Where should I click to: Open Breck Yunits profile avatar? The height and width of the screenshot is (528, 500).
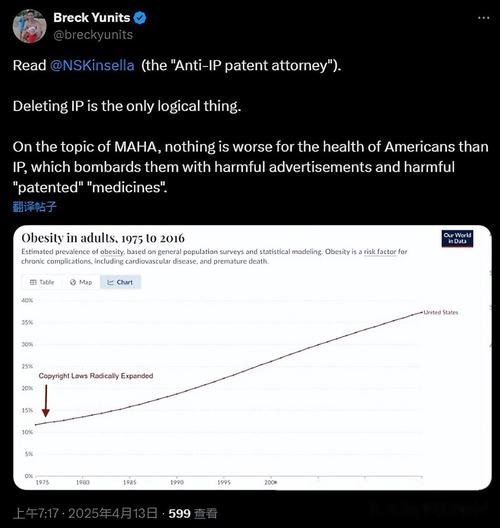(30, 26)
